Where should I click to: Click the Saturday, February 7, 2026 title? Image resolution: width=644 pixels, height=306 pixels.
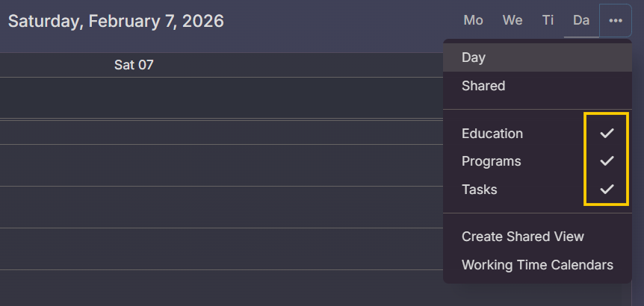(x=116, y=21)
